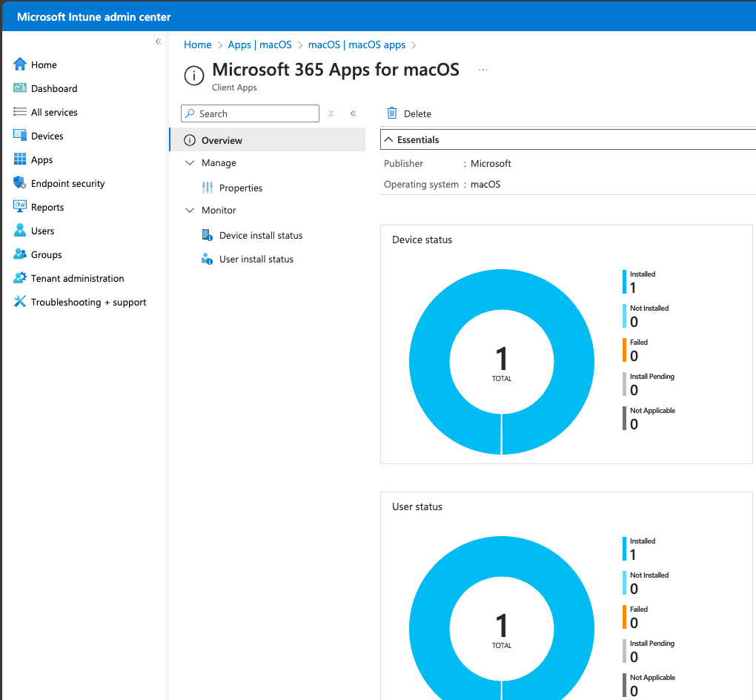Select Device install status under Monitor
Screen dimensions: 756x700
click(x=261, y=235)
